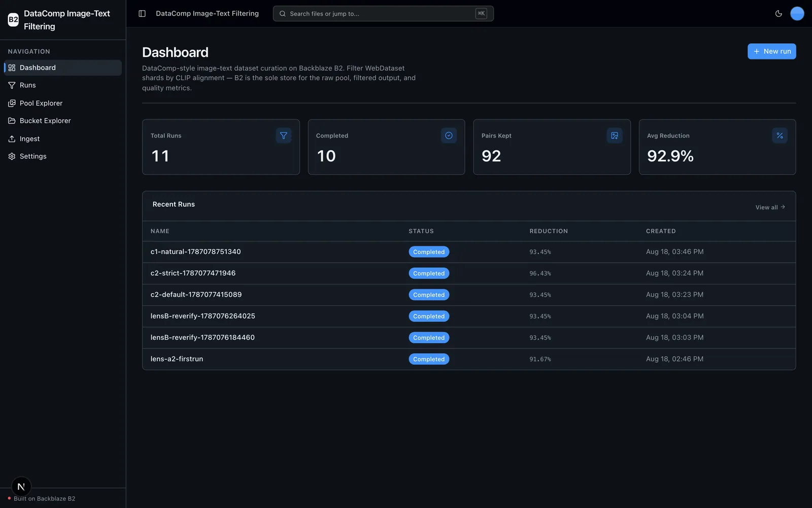
Task: Open run lensB-reverify-1787076184460
Action: [x=202, y=337]
